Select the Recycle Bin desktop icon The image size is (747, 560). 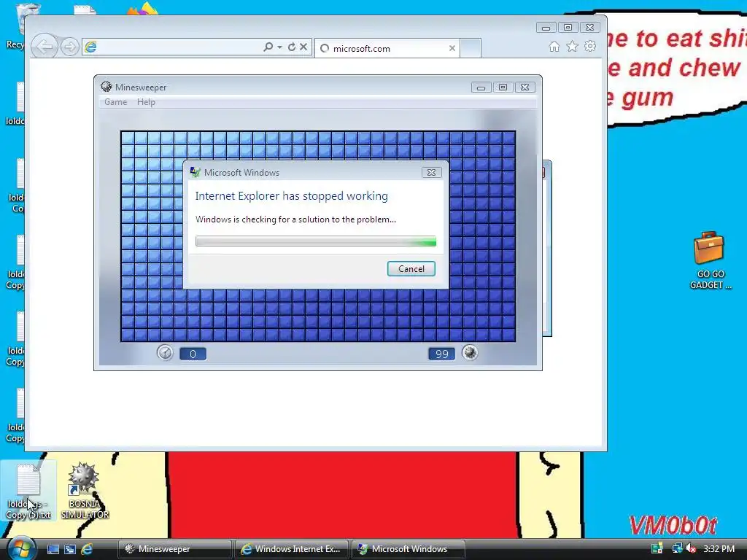(15, 26)
